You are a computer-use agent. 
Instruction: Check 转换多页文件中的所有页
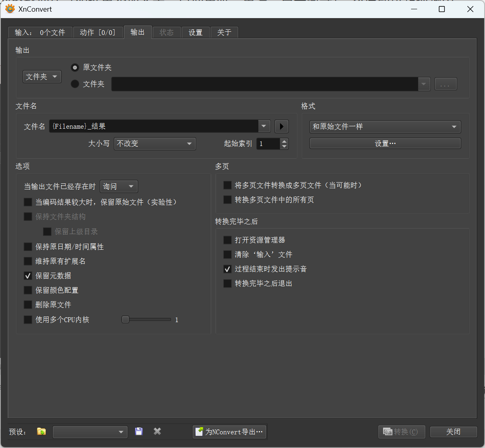227,199
